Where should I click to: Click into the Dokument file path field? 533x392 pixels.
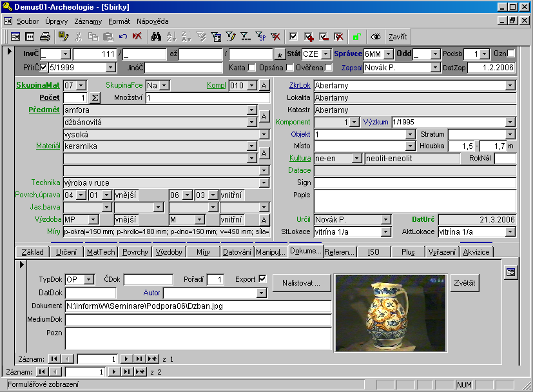[198, 306]
